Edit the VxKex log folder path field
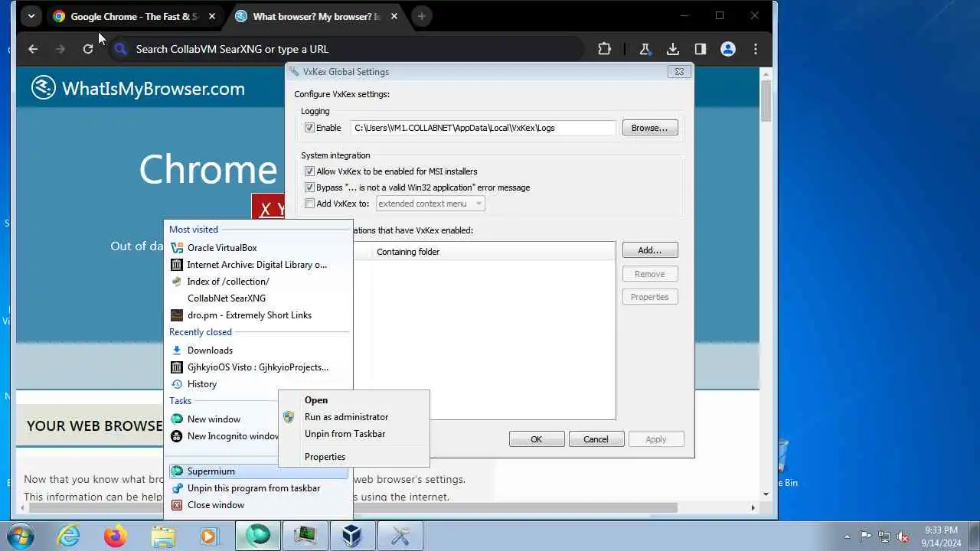Image resolution: width=980 pixels, height=551 pixels. tap(483, 128)
